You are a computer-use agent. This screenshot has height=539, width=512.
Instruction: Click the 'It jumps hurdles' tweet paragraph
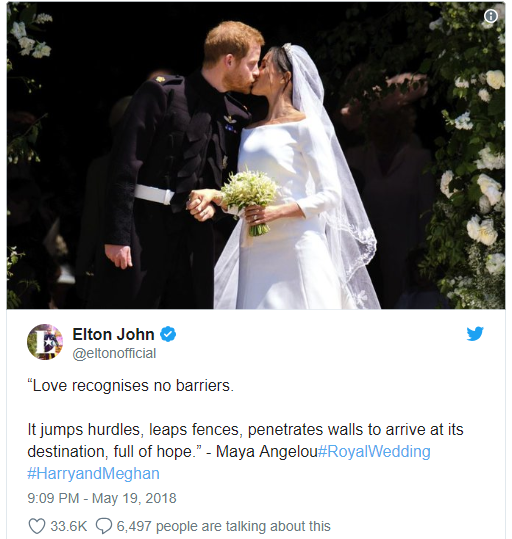246,440
